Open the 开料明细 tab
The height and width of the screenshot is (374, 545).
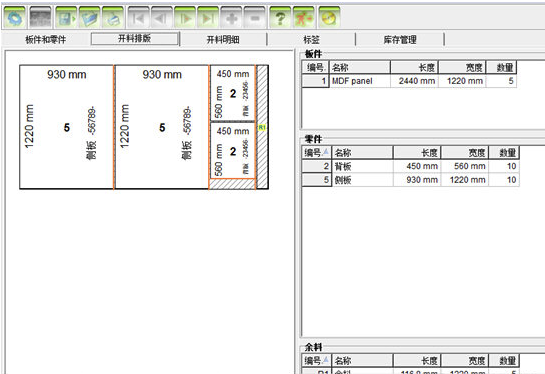223,39
